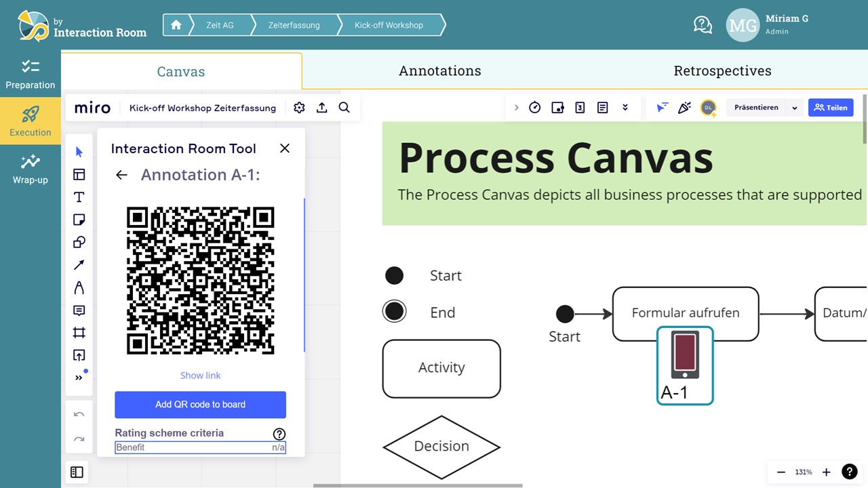This screenshot has width=868, height=488.
Task: Open the frames panel icon at bottom left
Action: pos(77,472)
